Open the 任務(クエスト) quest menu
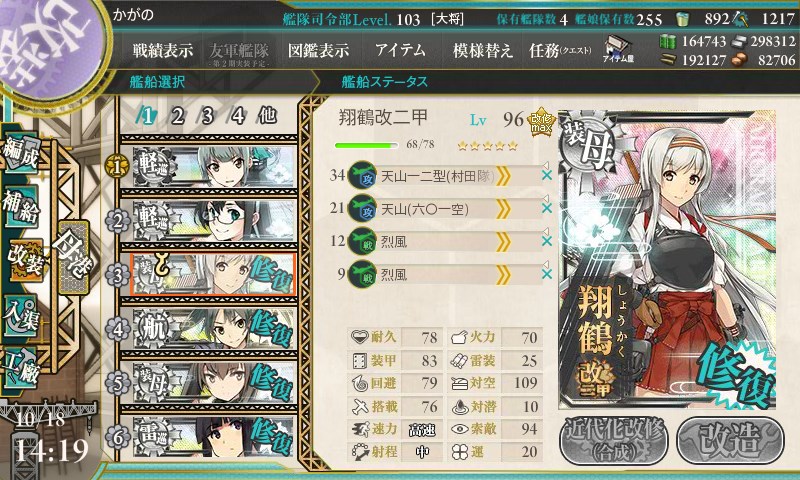 pyautogui.click(x=560, y=50)
